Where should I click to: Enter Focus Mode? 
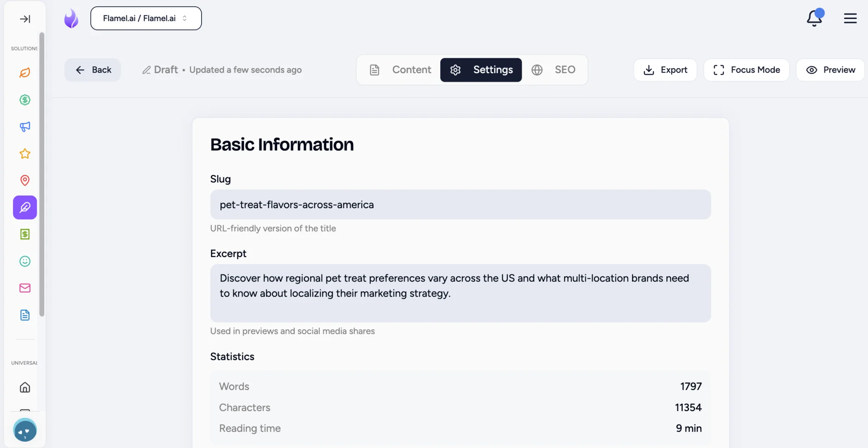(x=746, y=70)
